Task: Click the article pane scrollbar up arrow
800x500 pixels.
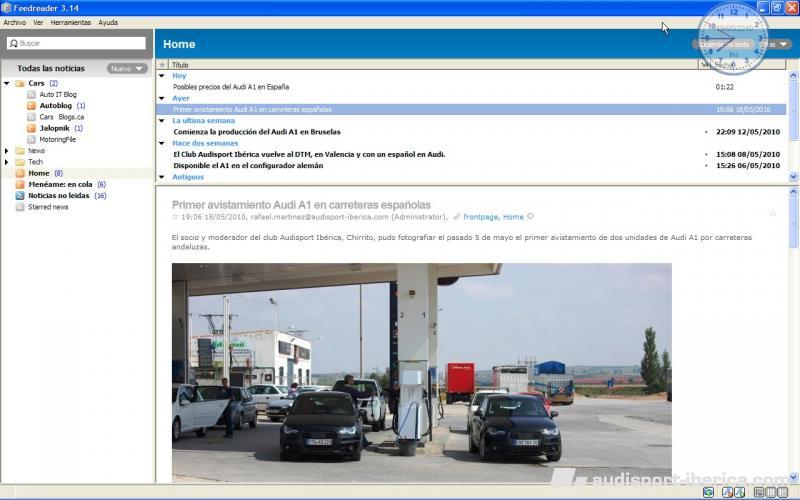Action: (x=793, y=191)
